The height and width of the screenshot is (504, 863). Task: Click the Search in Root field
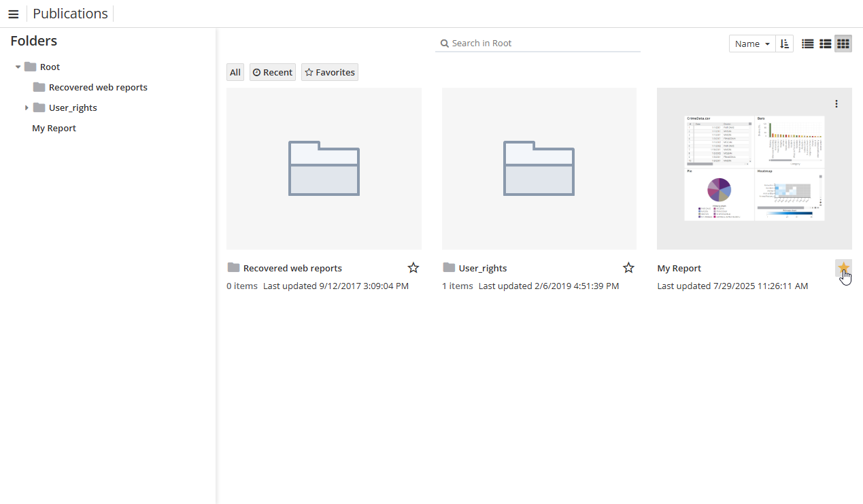pos(541,43)
